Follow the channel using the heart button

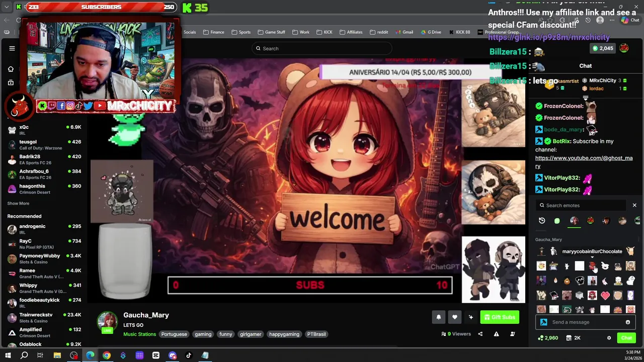pos(454,317)
